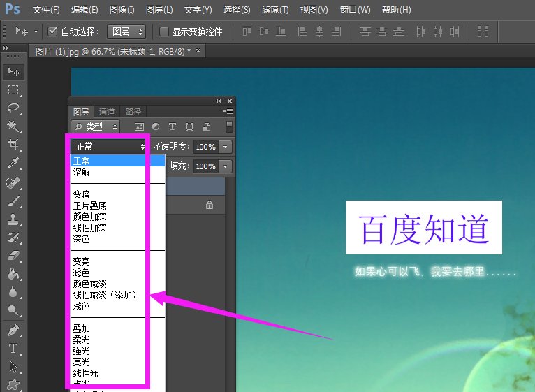Click the 正常 blend mode combo box
Viewport: 535px width, 392px height.
[108, 147]
